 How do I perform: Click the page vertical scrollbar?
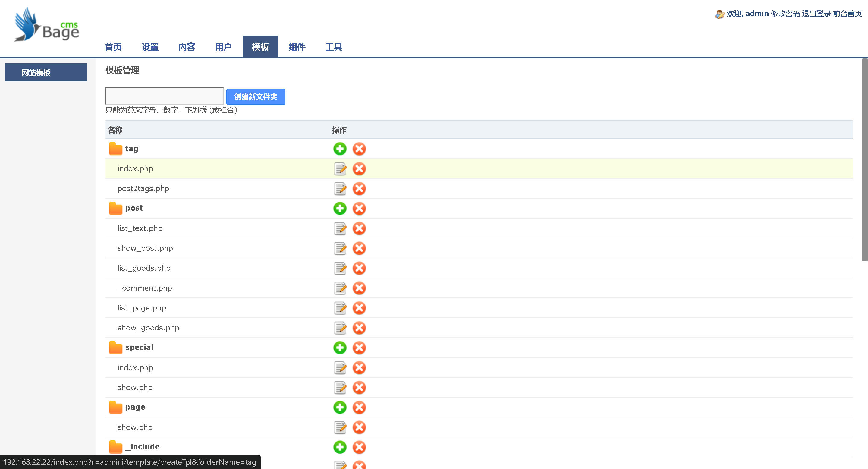click(x=864, y=160)
